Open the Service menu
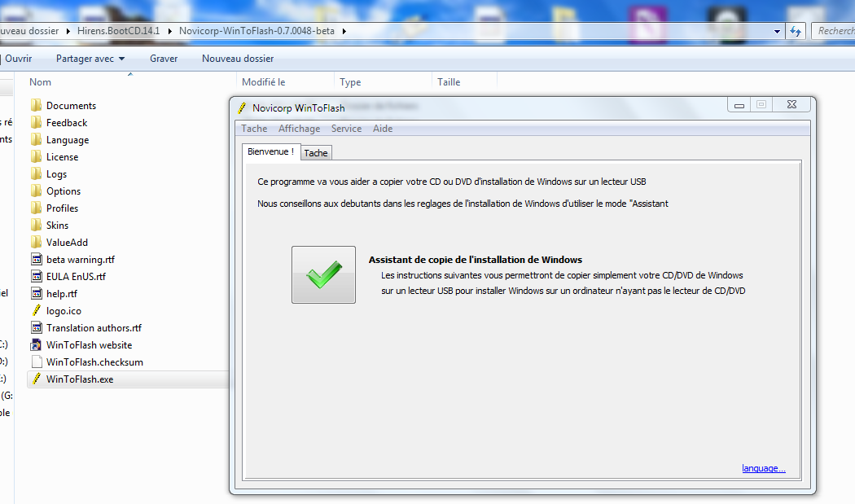This screenshot has height=504, width=855. (346, 129)
